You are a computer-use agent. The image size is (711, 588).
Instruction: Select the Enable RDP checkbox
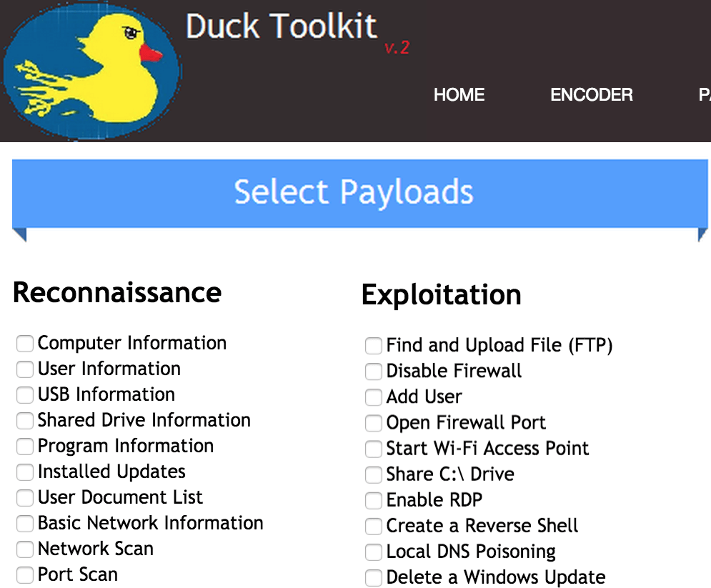click(x=374, y=501)
